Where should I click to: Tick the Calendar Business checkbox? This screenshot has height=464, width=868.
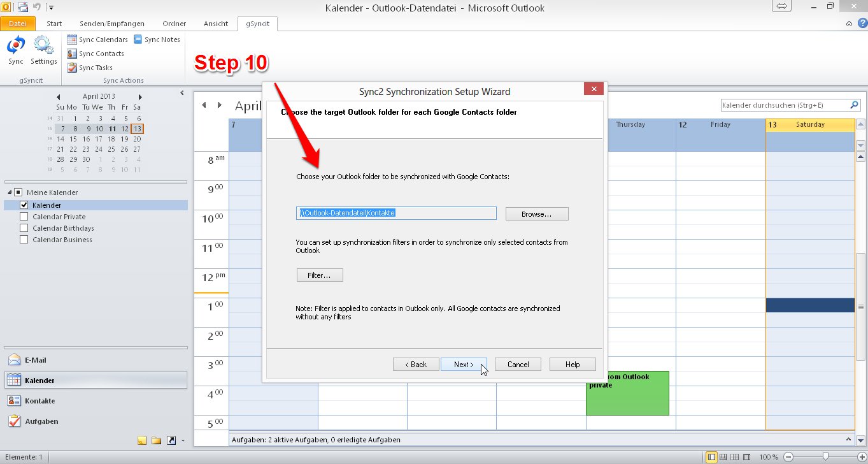(x=24, y=240)
